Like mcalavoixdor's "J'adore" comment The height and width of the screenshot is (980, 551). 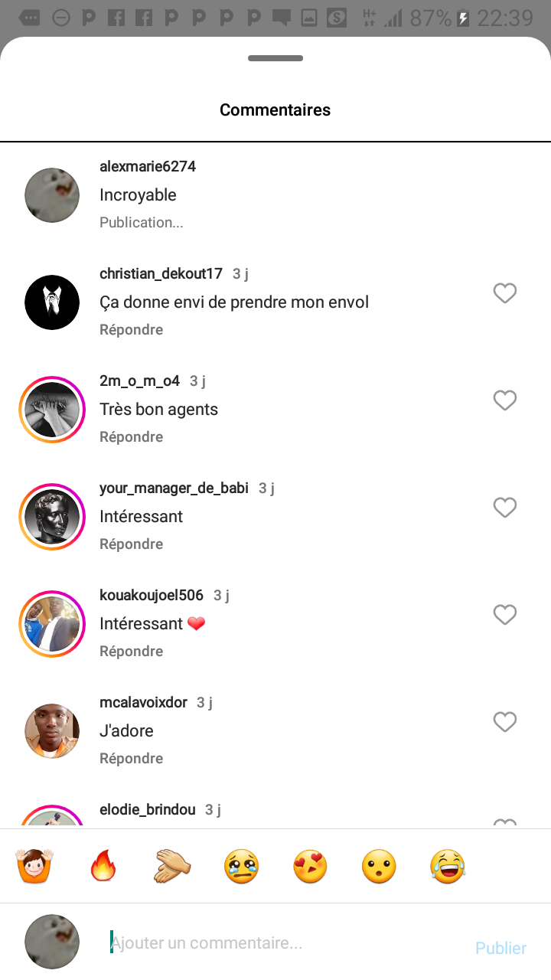[504, 722]
